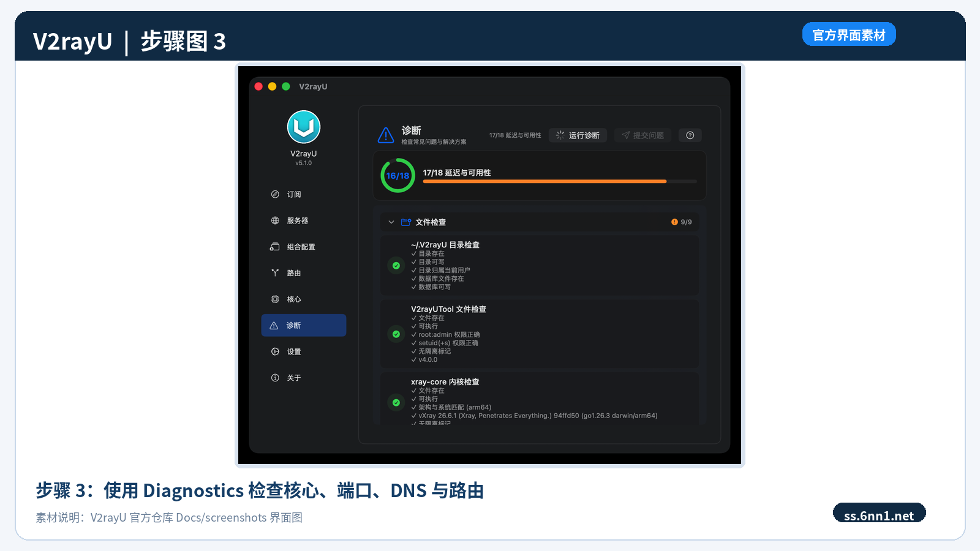Click the 目录可写 check line

click(428, 262)
